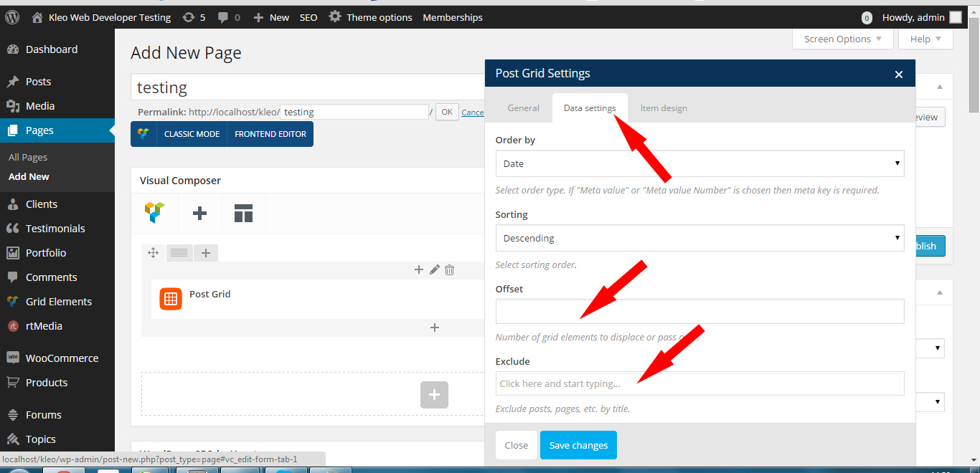Click the add element plus icon
The width and height of the screenshot is (980, 473).
[200, 213]
